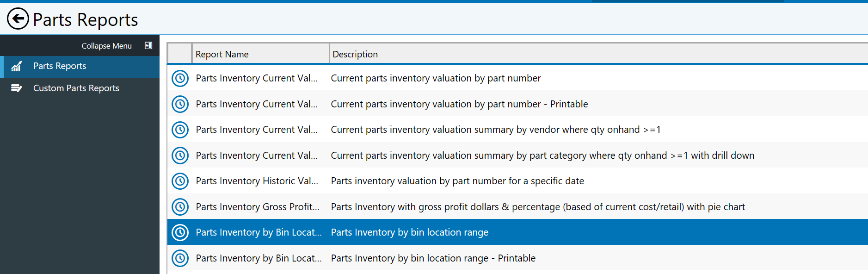Click 'Parts Inventory Historic Val...' report name
The image size is (868, 274).
pos(257,181)
